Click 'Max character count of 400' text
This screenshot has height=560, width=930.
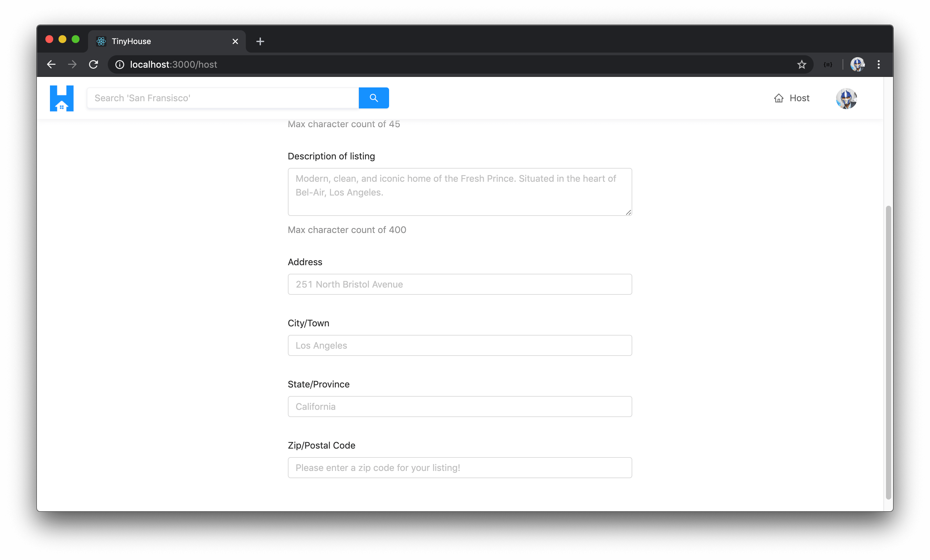click(347, 230)
